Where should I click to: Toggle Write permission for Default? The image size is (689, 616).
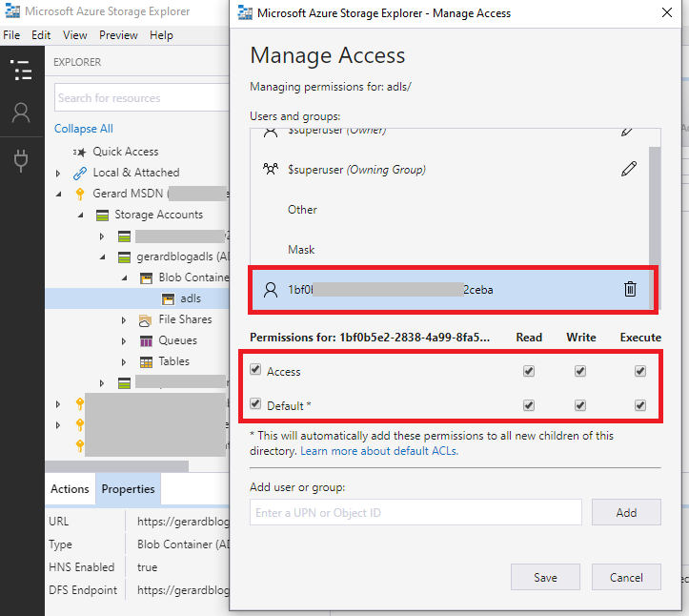[580, 405]
